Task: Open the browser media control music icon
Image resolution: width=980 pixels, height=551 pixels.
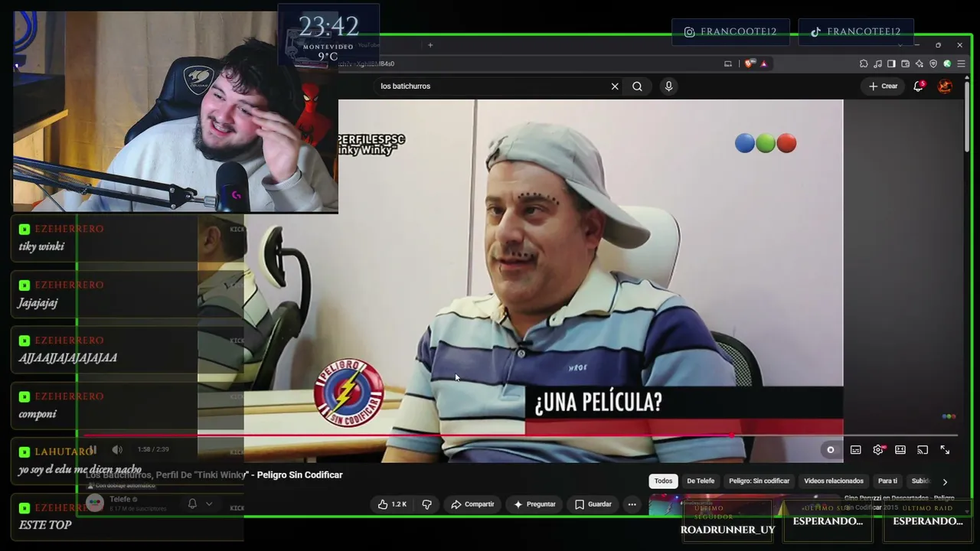Action: [877, 64]
